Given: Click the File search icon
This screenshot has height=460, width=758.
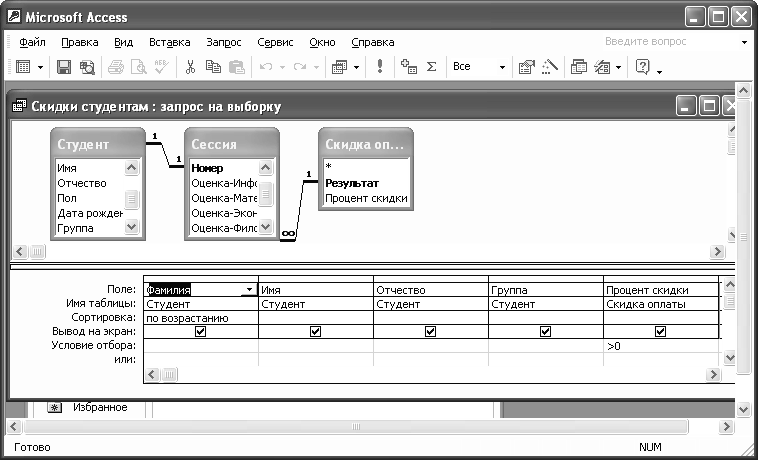Looking at the screenshot, I should pos(87,67).
